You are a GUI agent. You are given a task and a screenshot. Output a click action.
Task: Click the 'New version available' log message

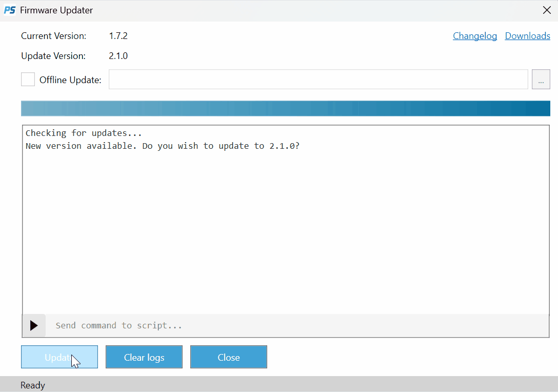pyautogui.click(x=162, y=146)
